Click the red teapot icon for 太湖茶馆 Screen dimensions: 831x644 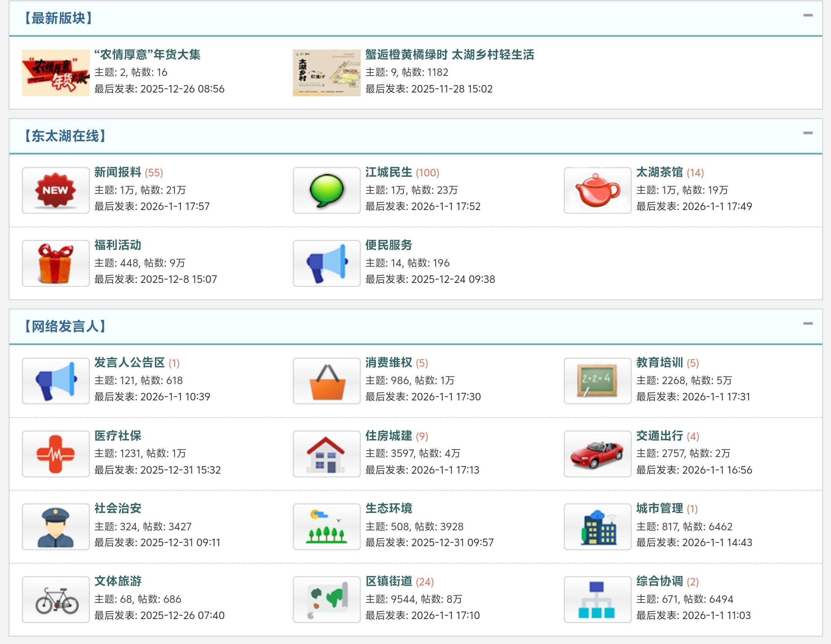(x=598, y=190)
